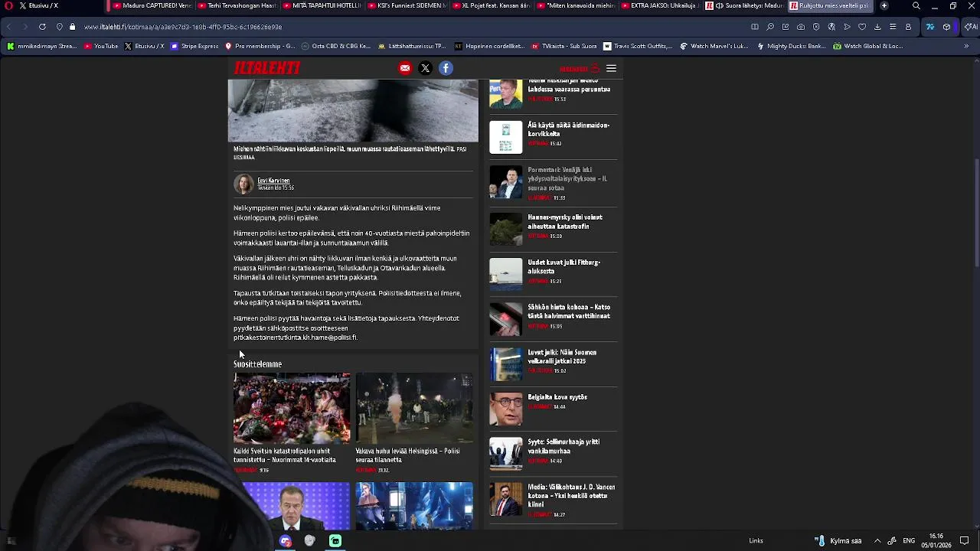Add page to favorites heart icon

[x=862, y=27]
